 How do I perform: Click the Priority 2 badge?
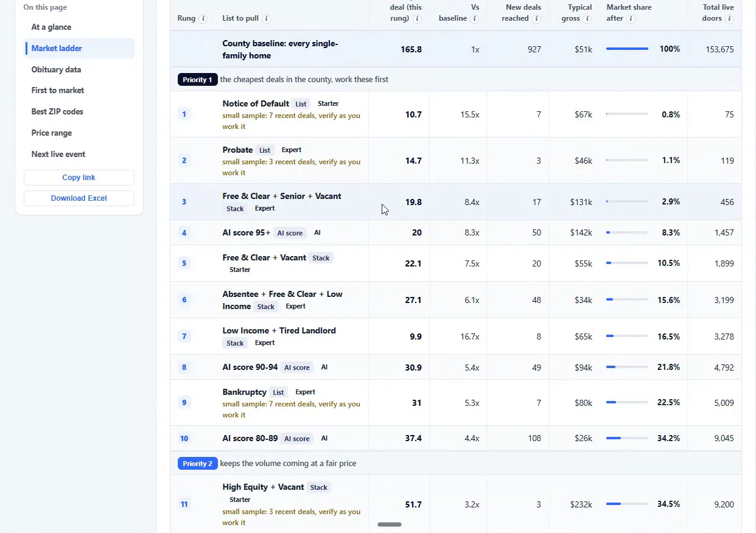click(197, 464)
